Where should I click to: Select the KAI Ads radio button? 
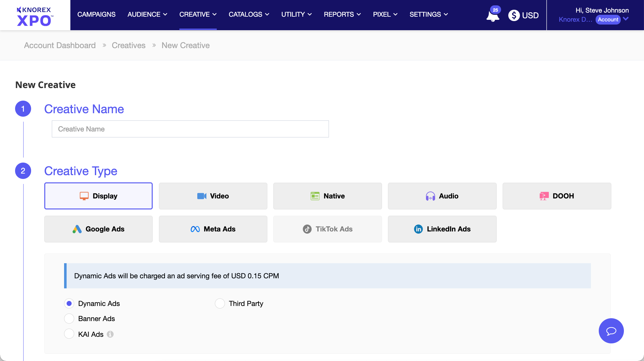(x=69, y=334)
